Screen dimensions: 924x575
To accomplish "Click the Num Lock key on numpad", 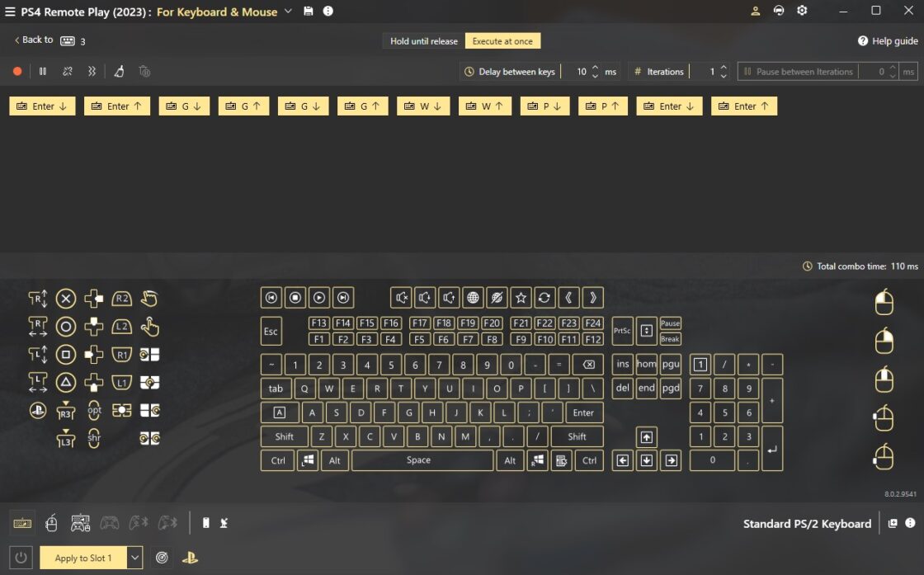I will 700,365.
